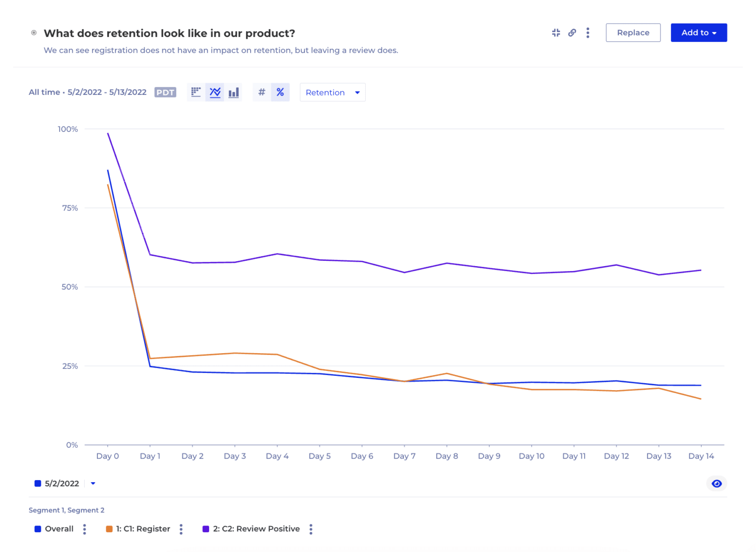Screen dimensions: 756x552
Task: Open the chart header more-options menu
Action: (588, 33)
